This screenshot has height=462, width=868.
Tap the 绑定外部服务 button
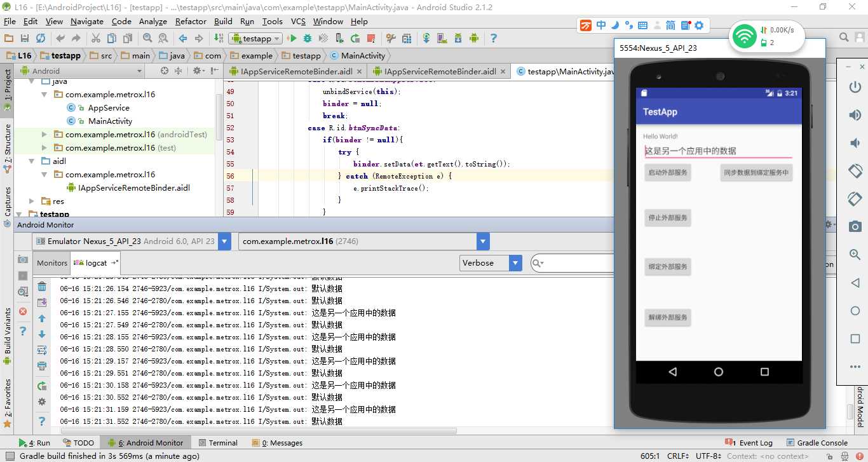tap(668, 266)
